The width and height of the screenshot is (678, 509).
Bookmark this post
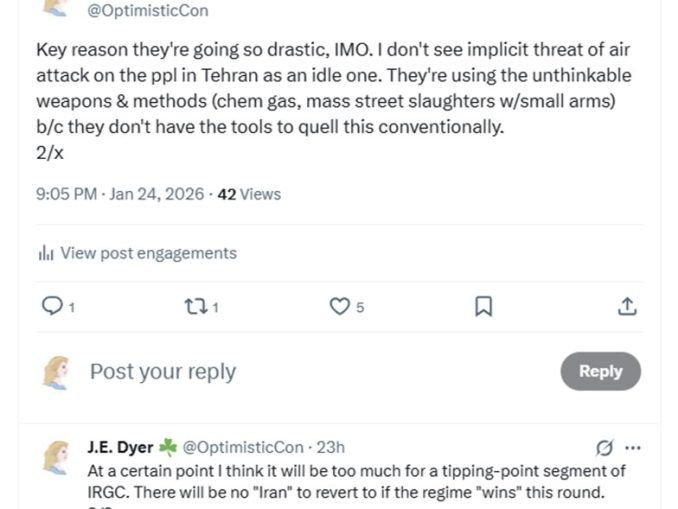tap(483, 307)
